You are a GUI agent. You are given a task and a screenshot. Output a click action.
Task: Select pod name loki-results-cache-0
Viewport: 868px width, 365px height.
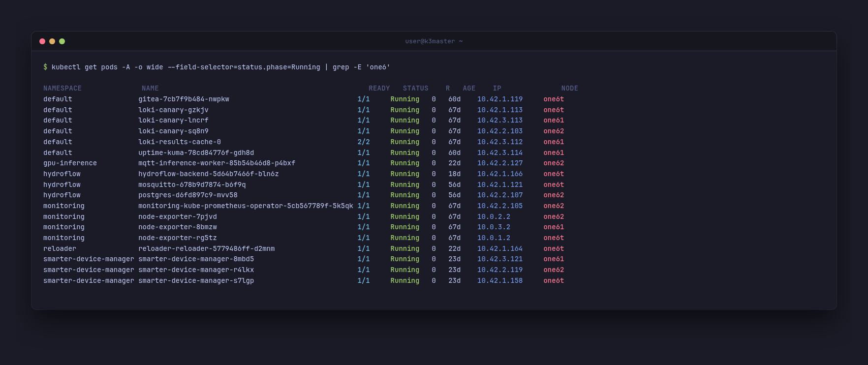pos(180,142)
